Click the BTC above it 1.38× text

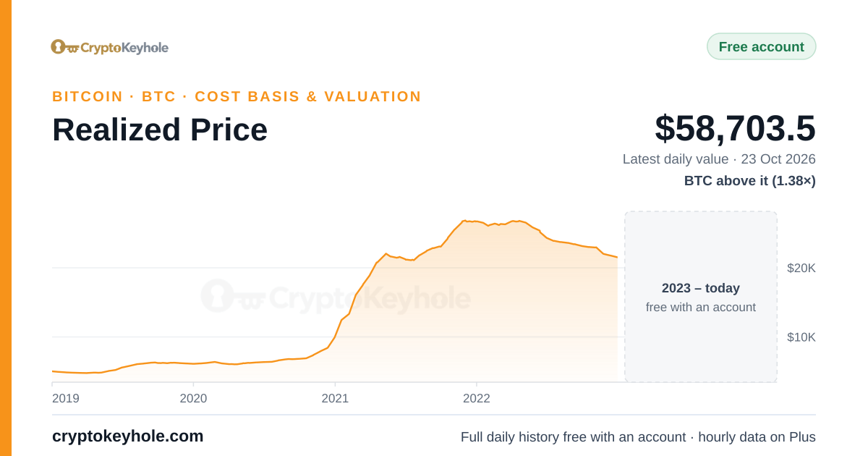click(x=750, y=181)
